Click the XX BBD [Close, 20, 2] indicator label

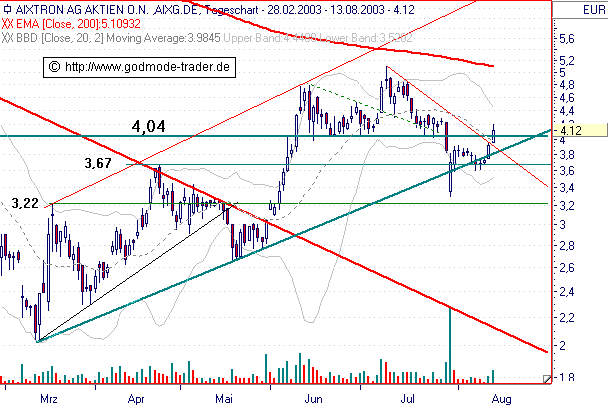coord(111,38)
